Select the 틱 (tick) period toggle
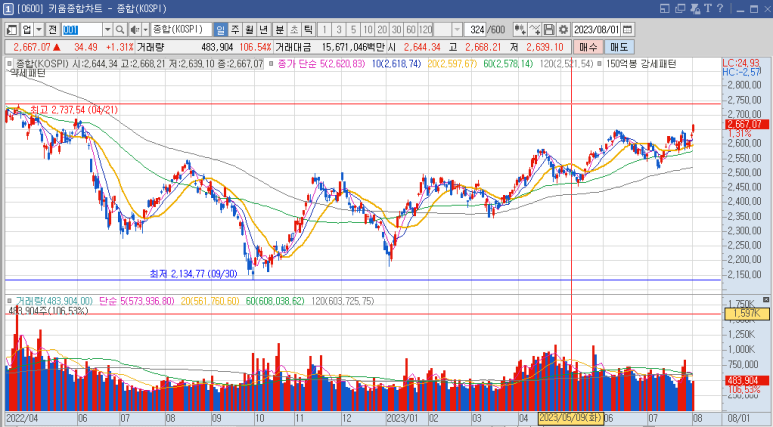 (x=309, y=30)
